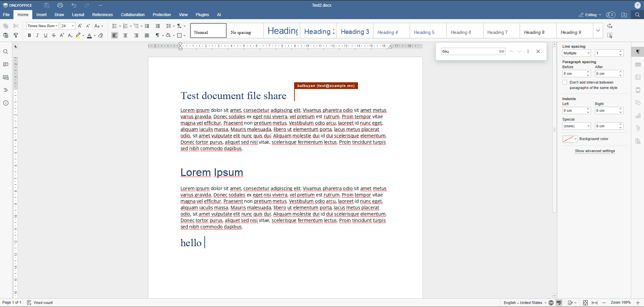Image resolution: width=644 pixels, height=307 pixels.
Task: Open table settings in right sidebar
Action: [638, 64]
